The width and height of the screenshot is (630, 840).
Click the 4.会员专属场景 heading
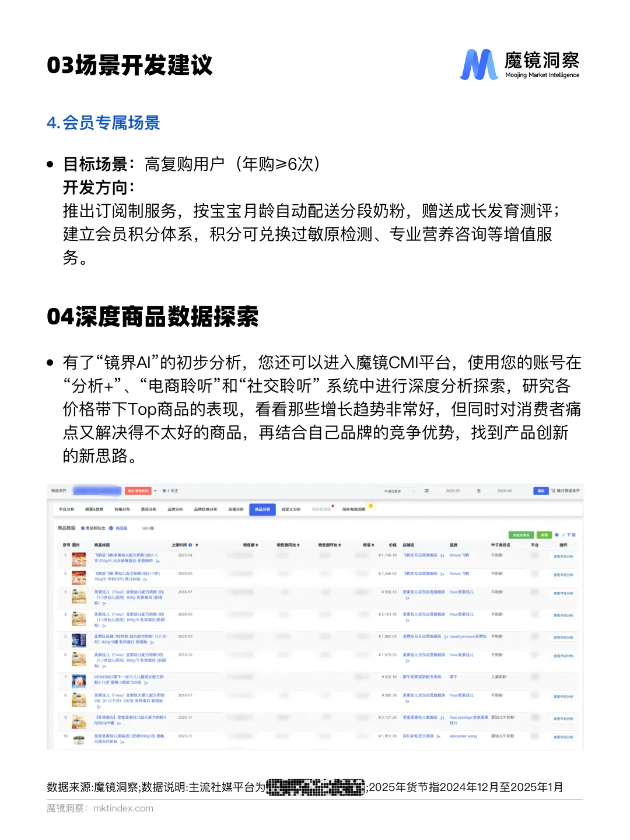pyautogui.click(x=103, y=123)
